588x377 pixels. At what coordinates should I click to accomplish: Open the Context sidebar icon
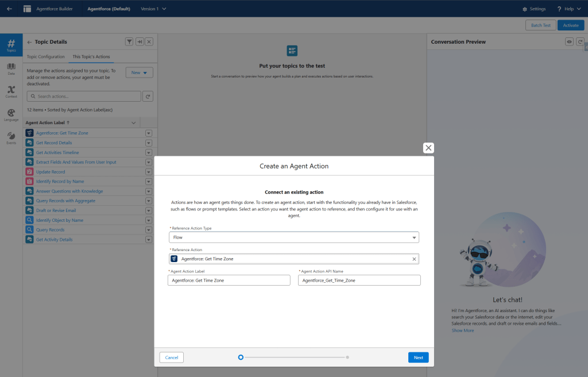[11, 91]
